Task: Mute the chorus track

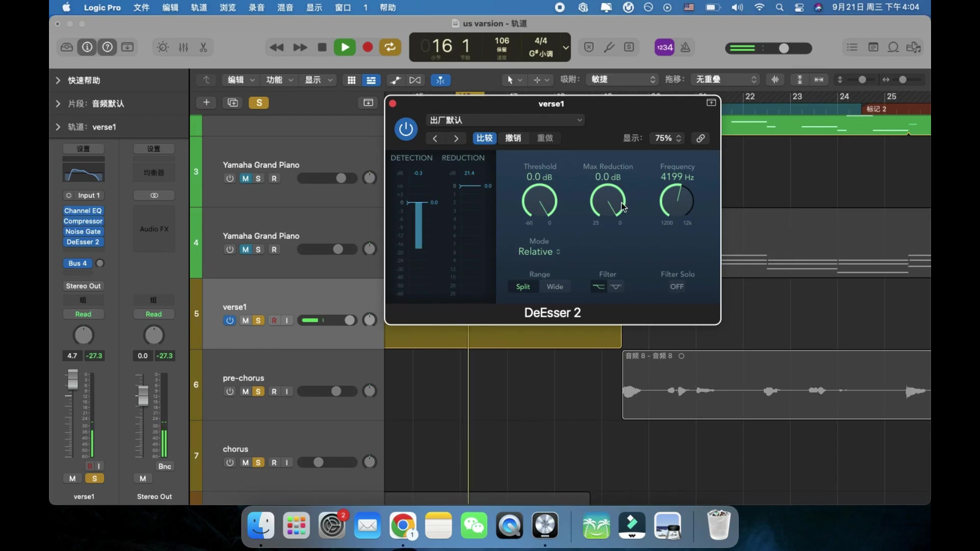Action: click(x=246, y=462)
